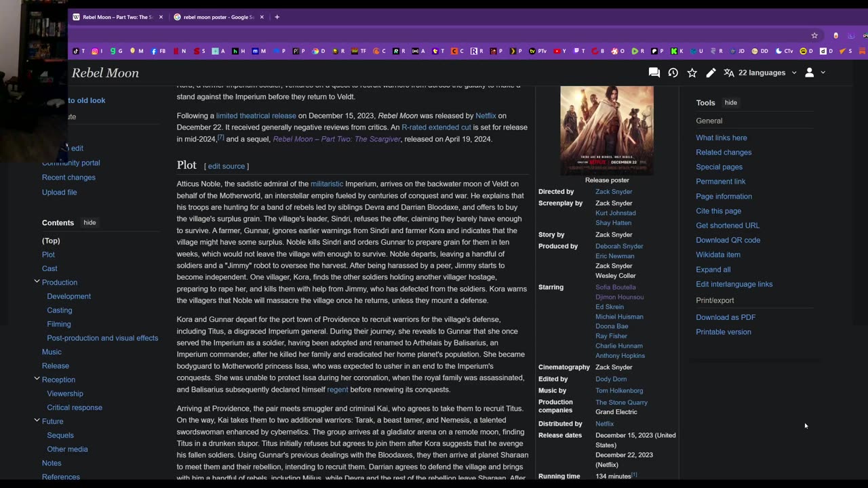Jump to Plot in the Contents list
This screenshot has height=488, width=868.
point(48,254)
